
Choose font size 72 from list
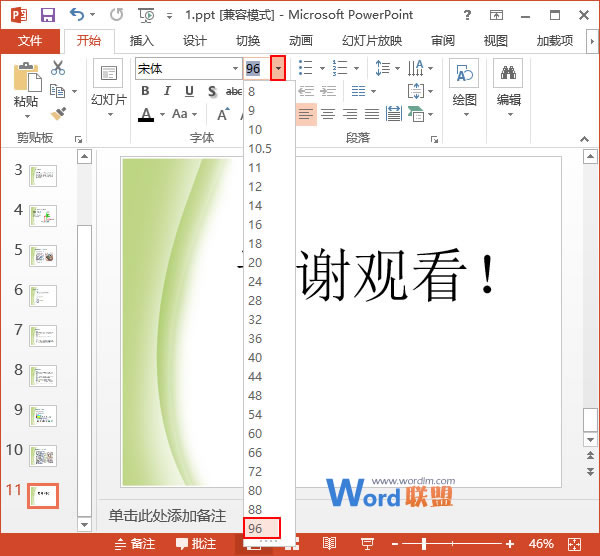coord(269,471)
